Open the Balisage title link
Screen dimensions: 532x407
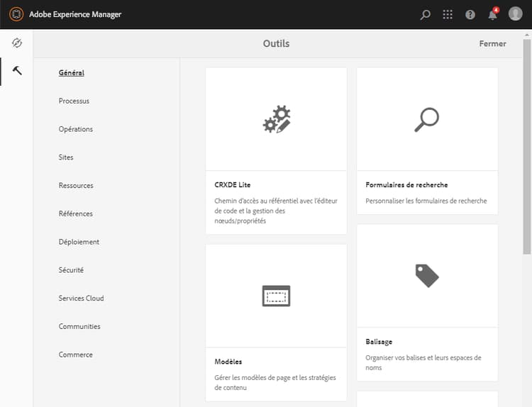point(379,342)
